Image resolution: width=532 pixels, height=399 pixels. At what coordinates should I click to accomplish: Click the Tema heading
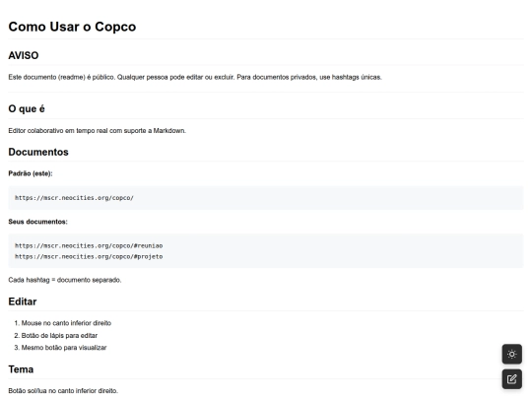tap(21, 369)
